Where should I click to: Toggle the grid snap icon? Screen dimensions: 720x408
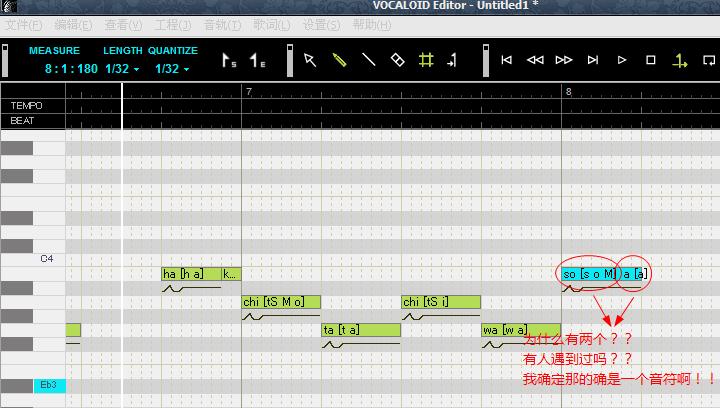[426, 60]
